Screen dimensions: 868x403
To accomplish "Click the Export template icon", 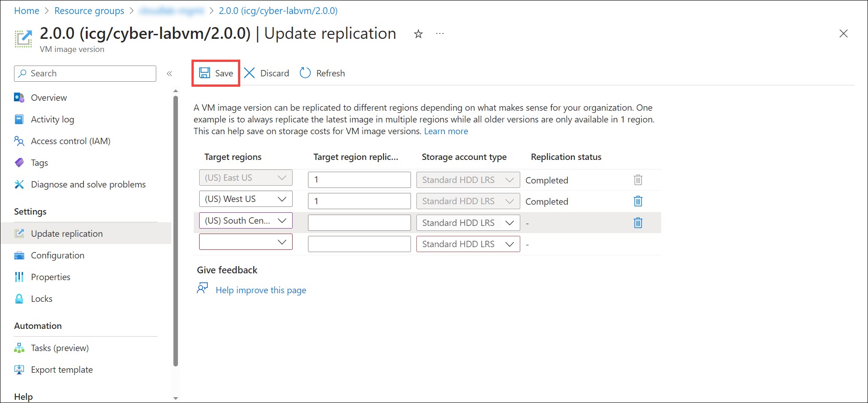I will (19, 370).
